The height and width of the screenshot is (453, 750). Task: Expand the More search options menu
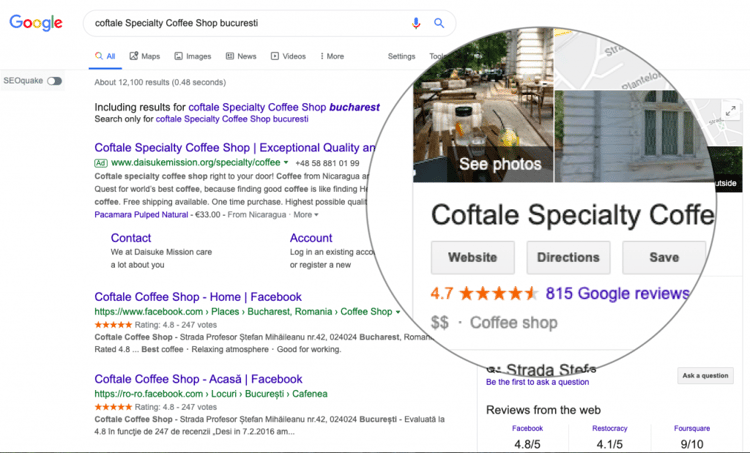click(x=332, y=56)
